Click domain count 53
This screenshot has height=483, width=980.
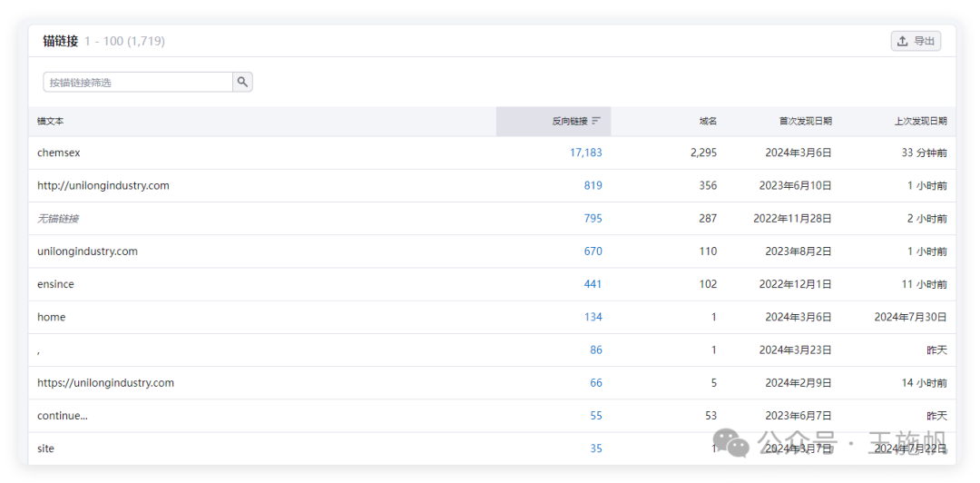click(711, 416)
